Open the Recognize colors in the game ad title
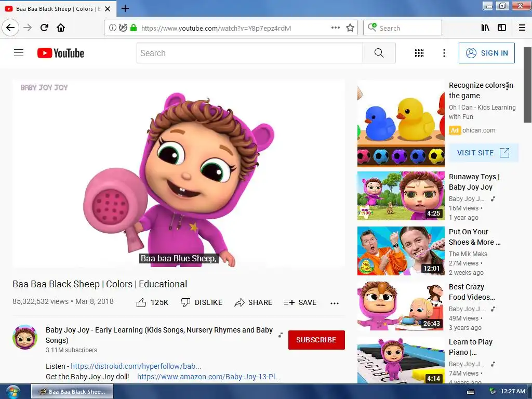This screenshot has height=399, width=532. click(481, 90)
